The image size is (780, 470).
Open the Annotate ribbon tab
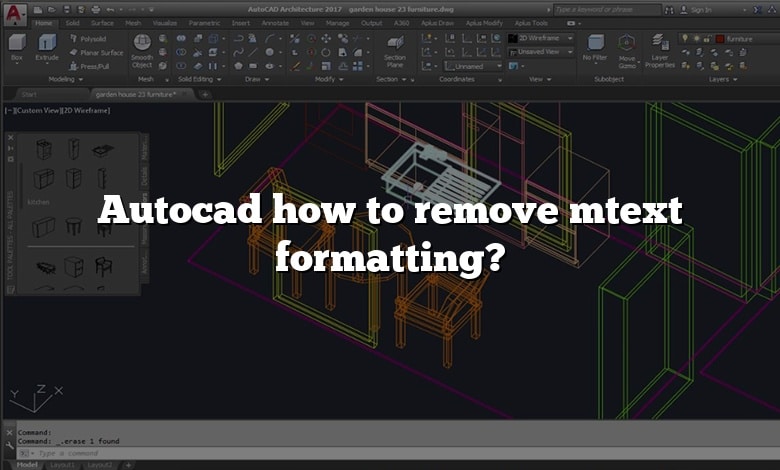(x=273, y=22)
